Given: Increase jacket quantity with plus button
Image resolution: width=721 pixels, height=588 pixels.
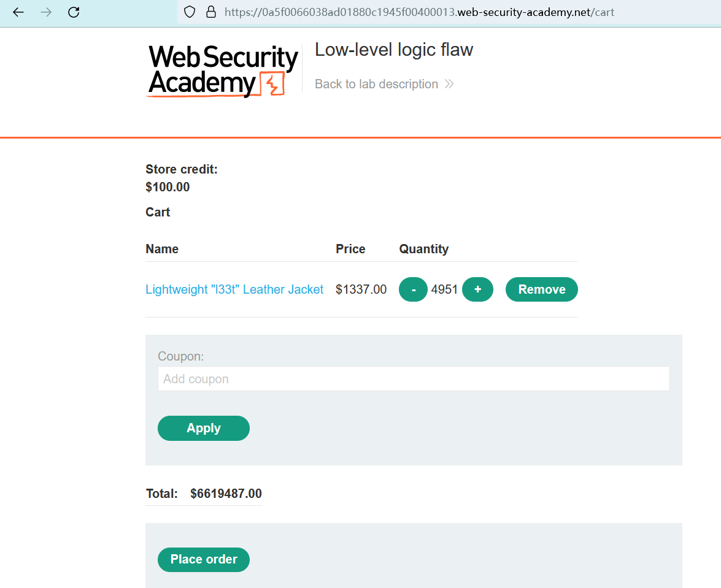Looking at the screenshot, I should point(477,289).
